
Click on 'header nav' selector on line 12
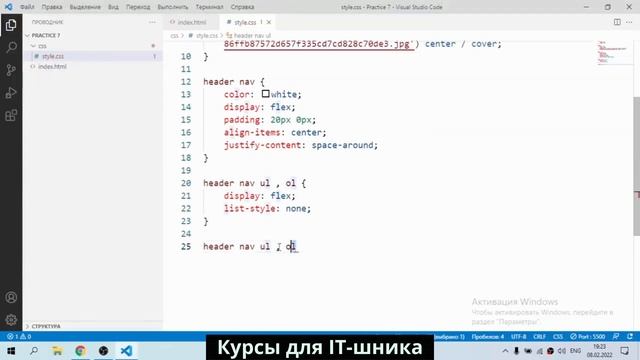tap(229, 82)
